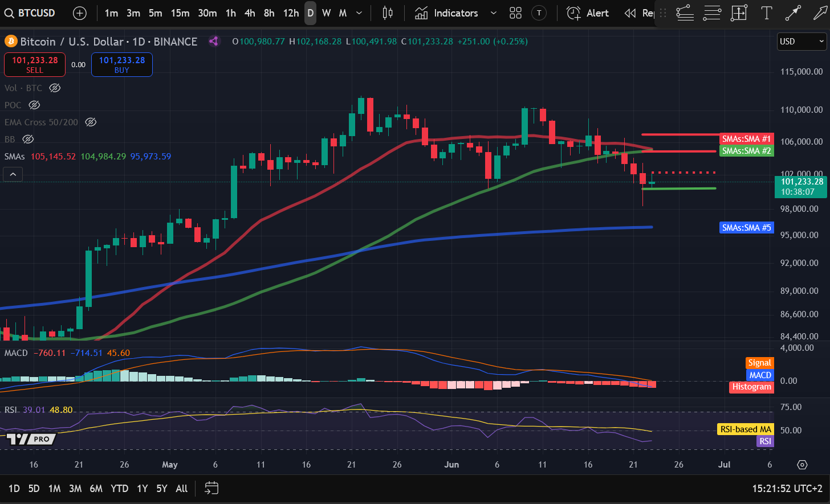Set date range to 3M
Screen dimensions: 830x504
tap(75, 488)
